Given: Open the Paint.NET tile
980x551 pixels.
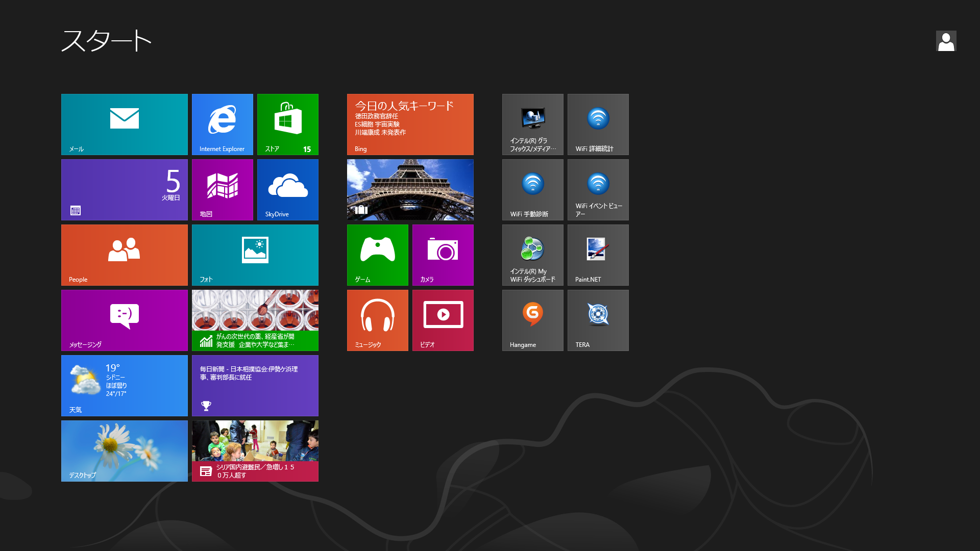Looking at the screenshot, I should pyautogui.click(x=598, y=255).
